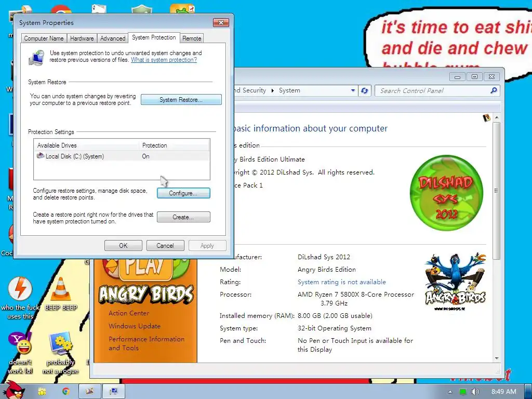Click the green shield desktop icon

[x=141, y=9]
